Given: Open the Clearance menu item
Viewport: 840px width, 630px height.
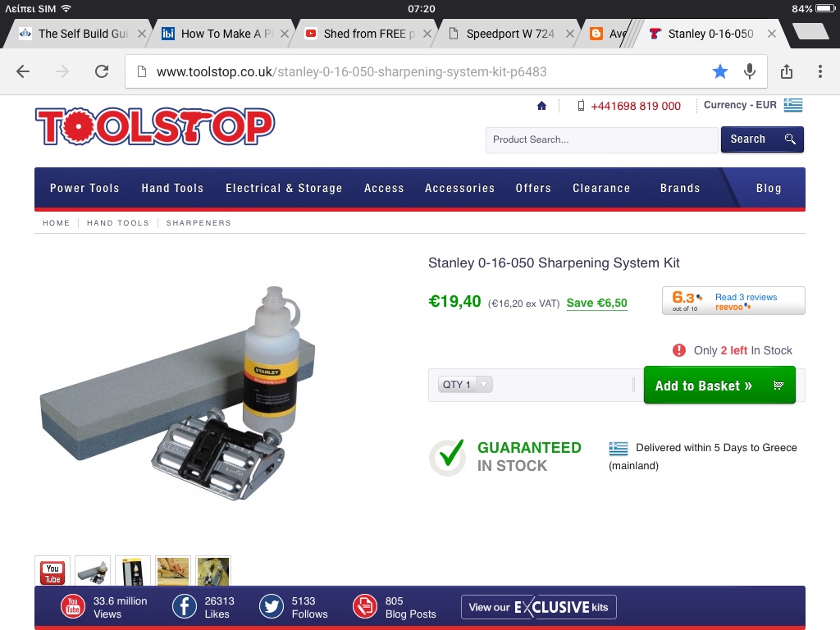Looking at the screenshot, I should coord(601,188).
